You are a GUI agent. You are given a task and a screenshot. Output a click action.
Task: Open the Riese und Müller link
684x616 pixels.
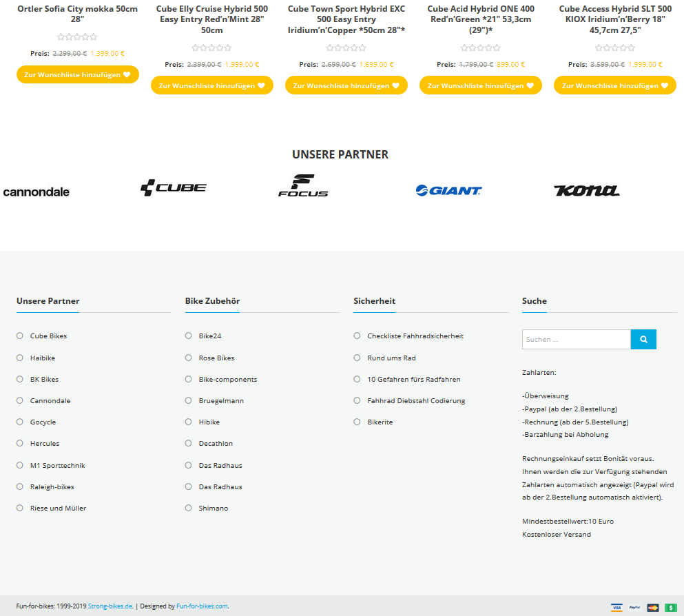pyautogui.click(x=58, y=509)
